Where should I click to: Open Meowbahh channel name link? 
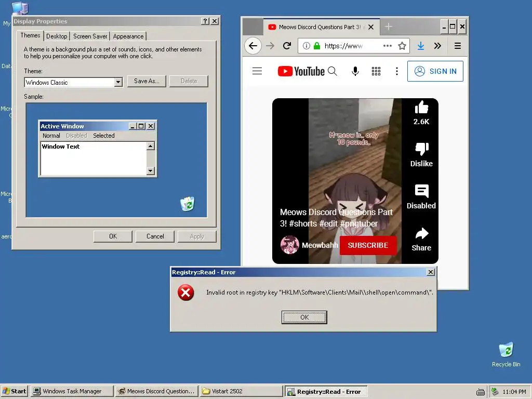(320, 245)
